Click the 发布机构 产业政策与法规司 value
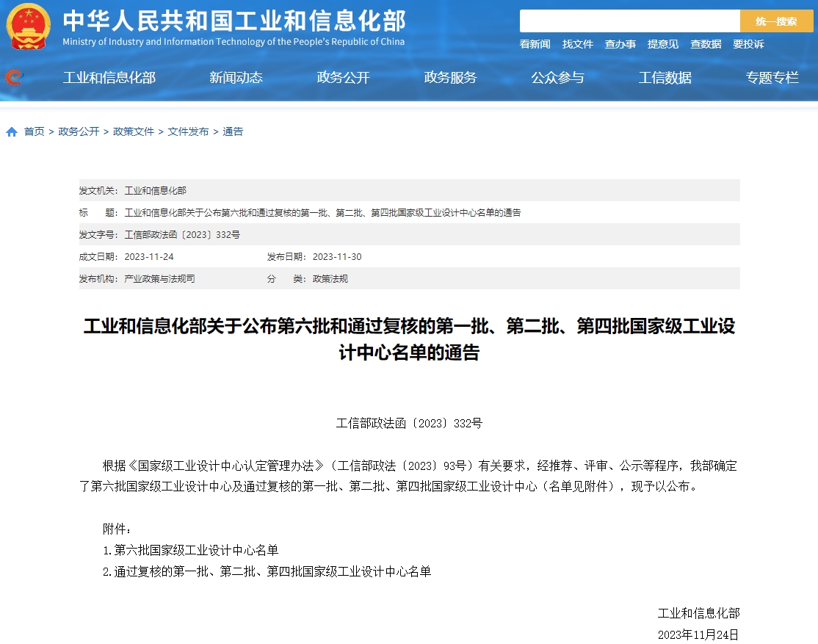The image size is (818, 644). (159, 279)
